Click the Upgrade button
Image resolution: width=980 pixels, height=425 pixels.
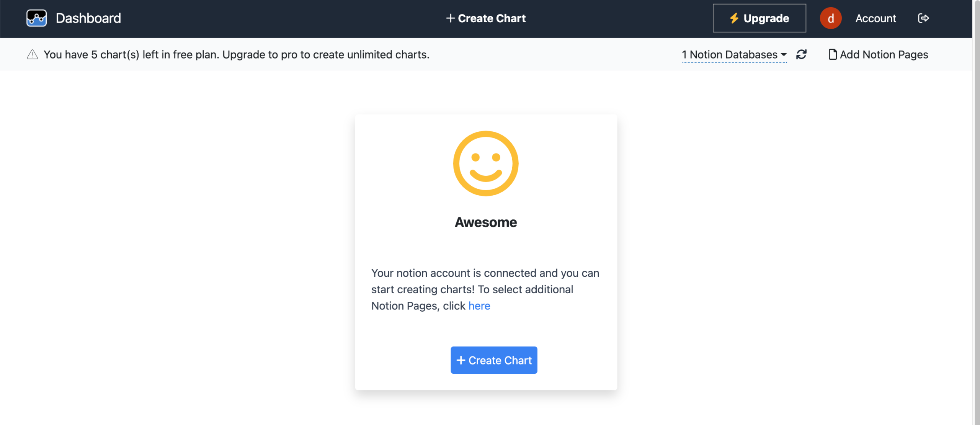click(x=759, y=18)
